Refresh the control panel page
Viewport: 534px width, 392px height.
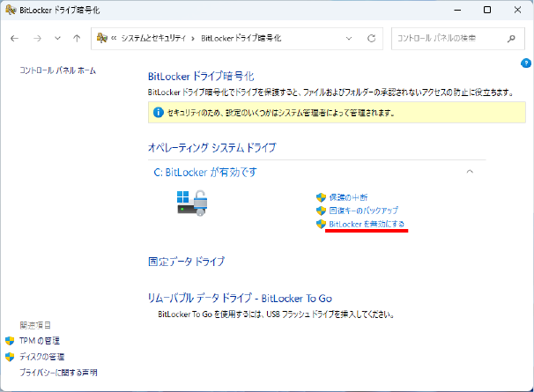372,39
